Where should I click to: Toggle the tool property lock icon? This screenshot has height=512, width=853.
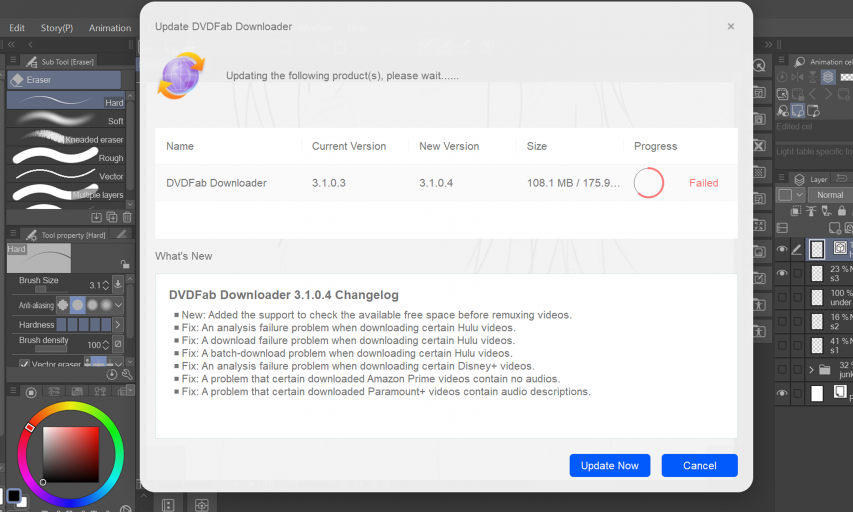pos(125,264)
